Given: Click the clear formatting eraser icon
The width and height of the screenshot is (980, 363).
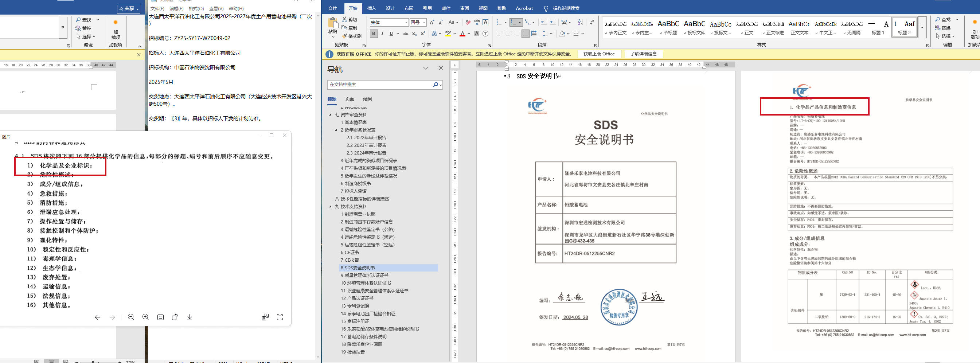Looking at the screenshot, I should [468, 23].
